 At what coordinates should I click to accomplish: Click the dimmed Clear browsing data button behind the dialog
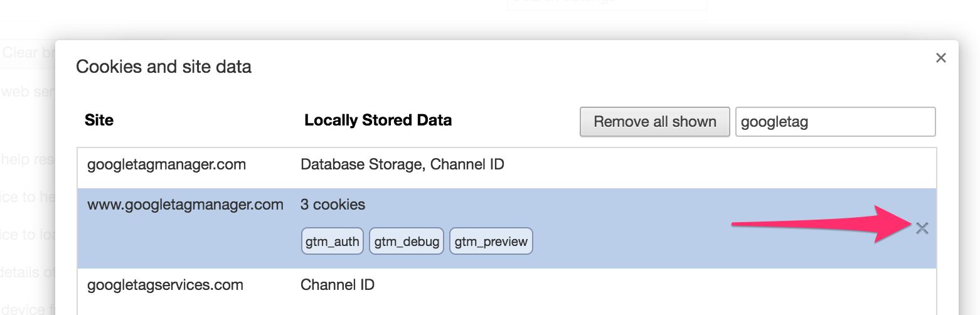click(x=28, y=53)
